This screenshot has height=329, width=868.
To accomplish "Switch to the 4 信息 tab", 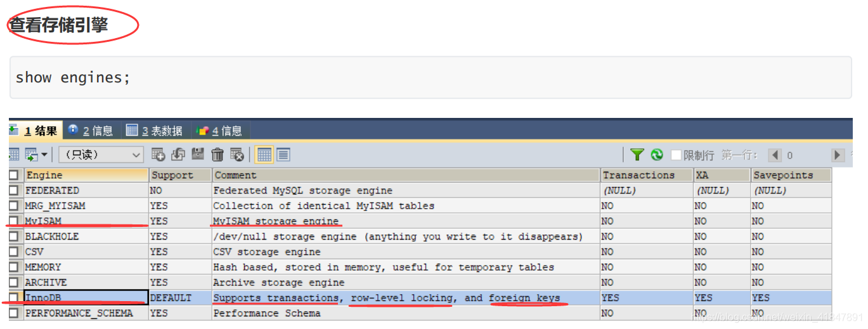I will 219,131.
